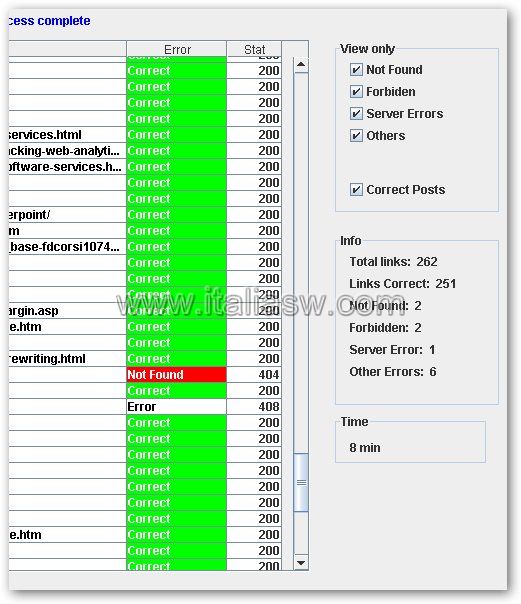Select the oftware-services.h... row

coord(145,167)
